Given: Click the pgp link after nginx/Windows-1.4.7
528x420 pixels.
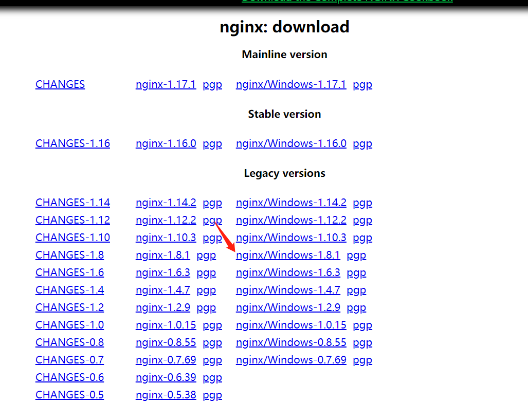Looking at the screenshot, I should pyautogui.click(x=356, y=291).
